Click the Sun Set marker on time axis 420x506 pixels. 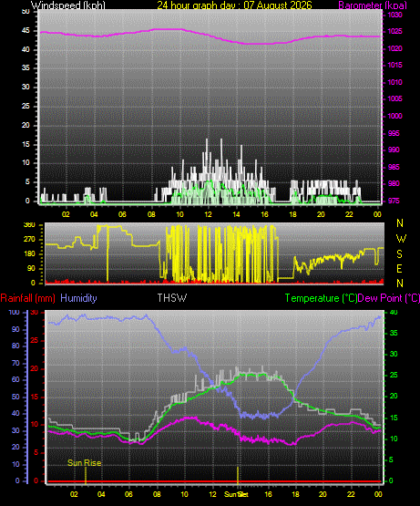[x=237, y=494]
